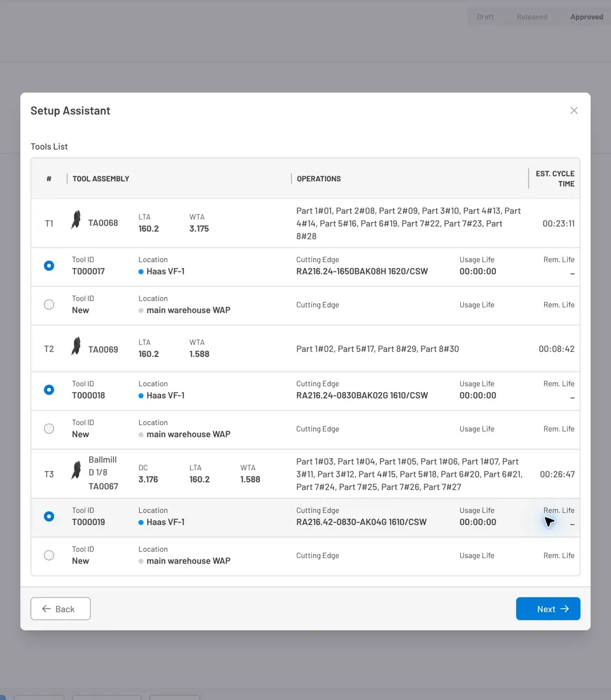Select radio button for Tool ID T000017

click(x=49, y=265)
